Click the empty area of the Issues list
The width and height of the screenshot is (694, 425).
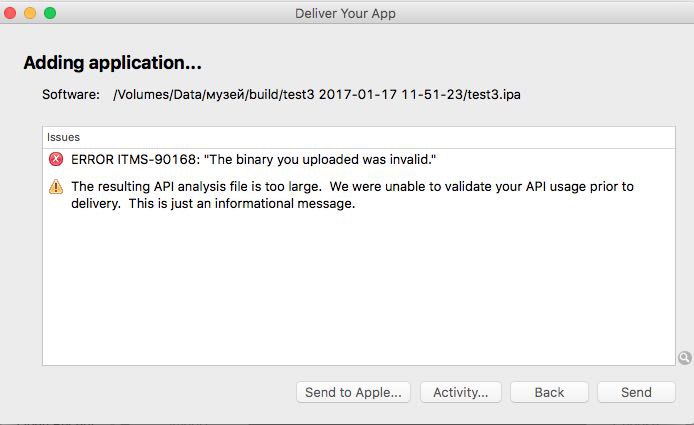(x=358, y=290)
